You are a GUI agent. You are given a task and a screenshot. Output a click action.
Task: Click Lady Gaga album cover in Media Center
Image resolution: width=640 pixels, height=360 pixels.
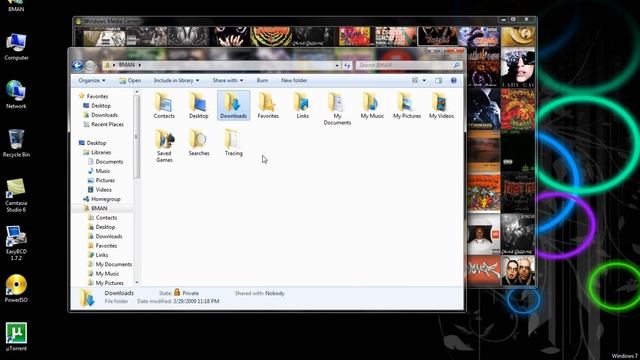pos(518,67)
